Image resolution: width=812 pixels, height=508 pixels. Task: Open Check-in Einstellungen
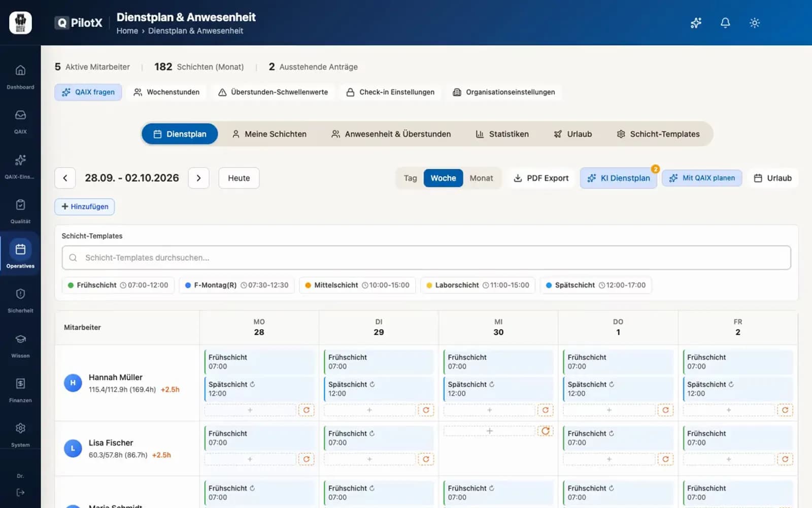point(391,92)
